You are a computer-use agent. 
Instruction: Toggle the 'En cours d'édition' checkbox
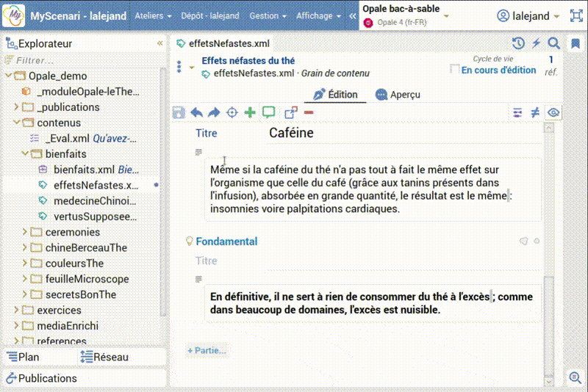pos(455,70)
